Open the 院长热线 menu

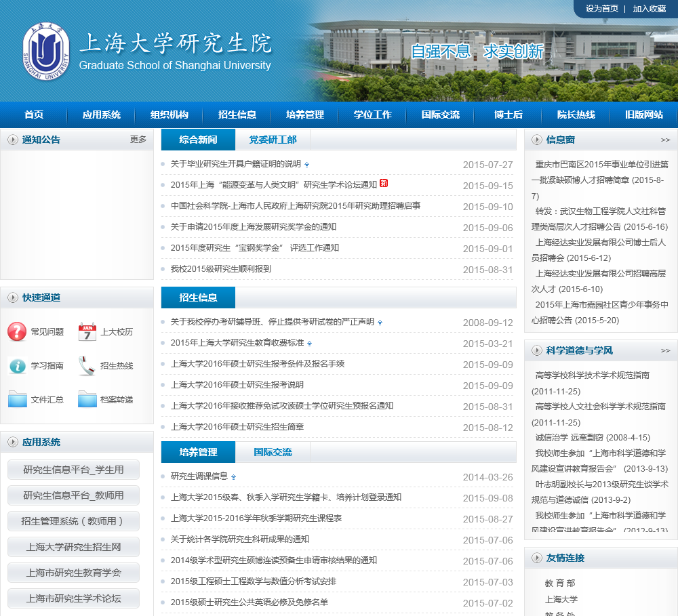click(x=576, y=115)
